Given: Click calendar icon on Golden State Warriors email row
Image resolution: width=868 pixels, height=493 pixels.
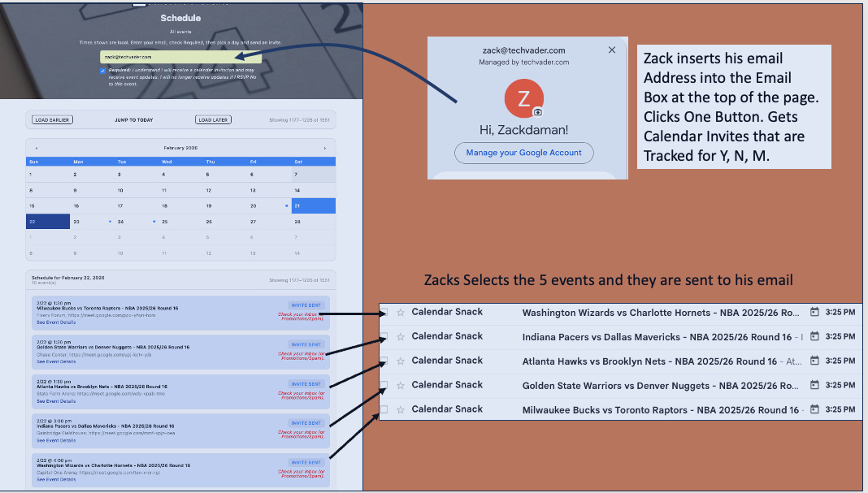Looking at the screenshot, I should coord(814,385).
